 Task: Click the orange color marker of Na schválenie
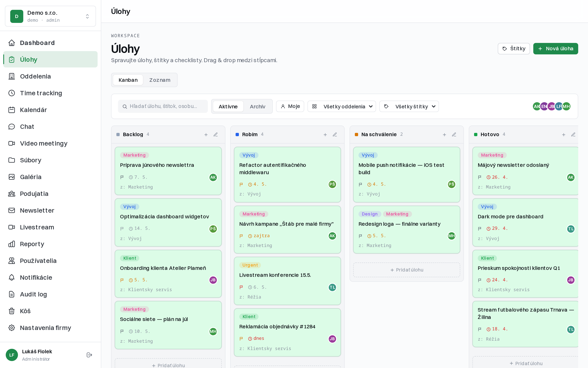(x=356, y=135)
